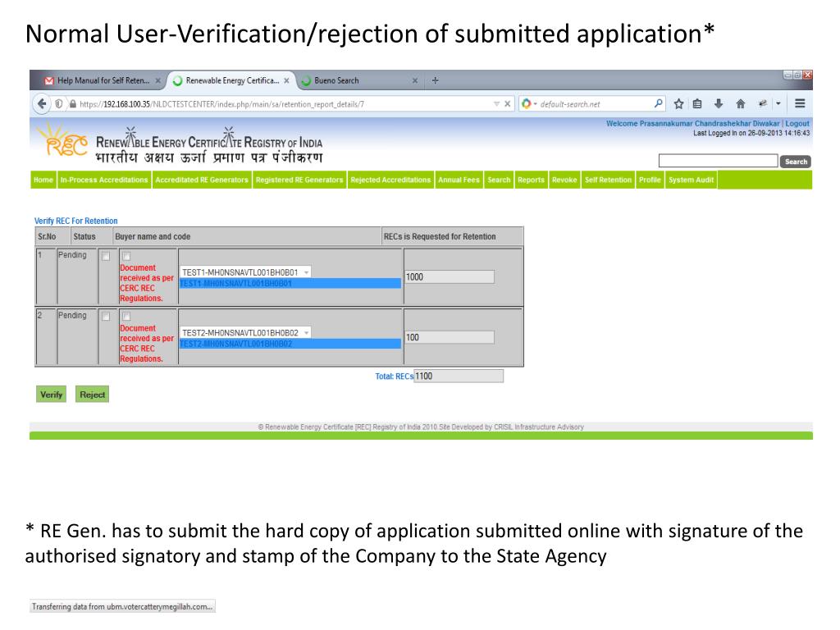Screen dimensions: 840x630
Task: Open TEST1-MH0NSNAVTL001BH0B01 buyer dropdown
Action: click(x=245, y=272)
